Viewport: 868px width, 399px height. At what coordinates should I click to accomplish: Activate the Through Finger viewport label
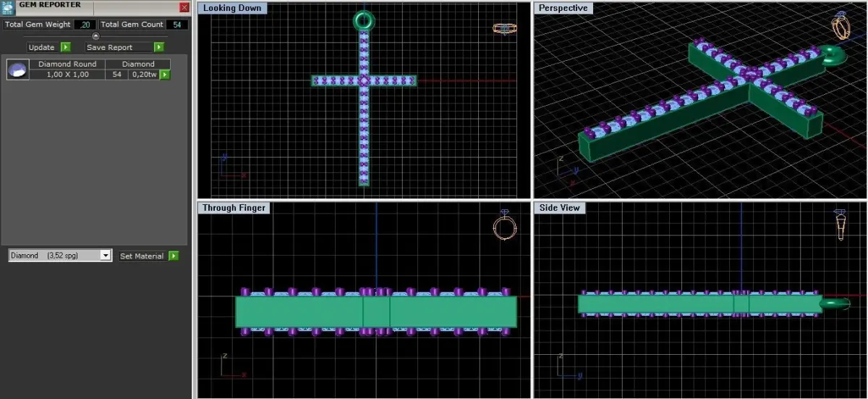click(234, 208)
